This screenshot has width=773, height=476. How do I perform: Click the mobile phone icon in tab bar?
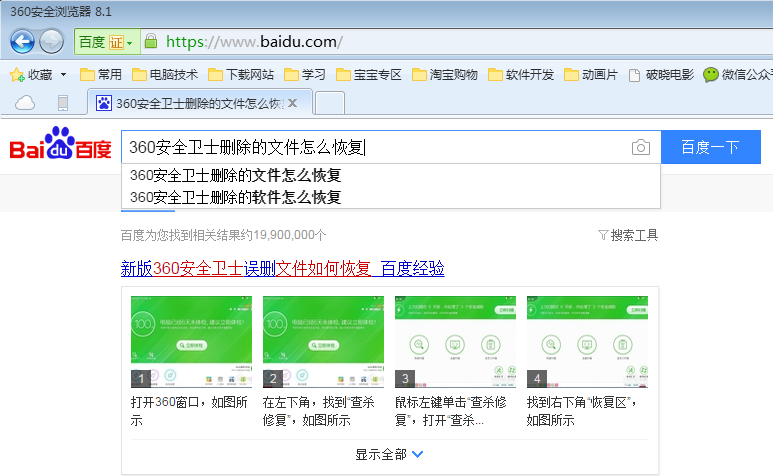click(63, 103)
